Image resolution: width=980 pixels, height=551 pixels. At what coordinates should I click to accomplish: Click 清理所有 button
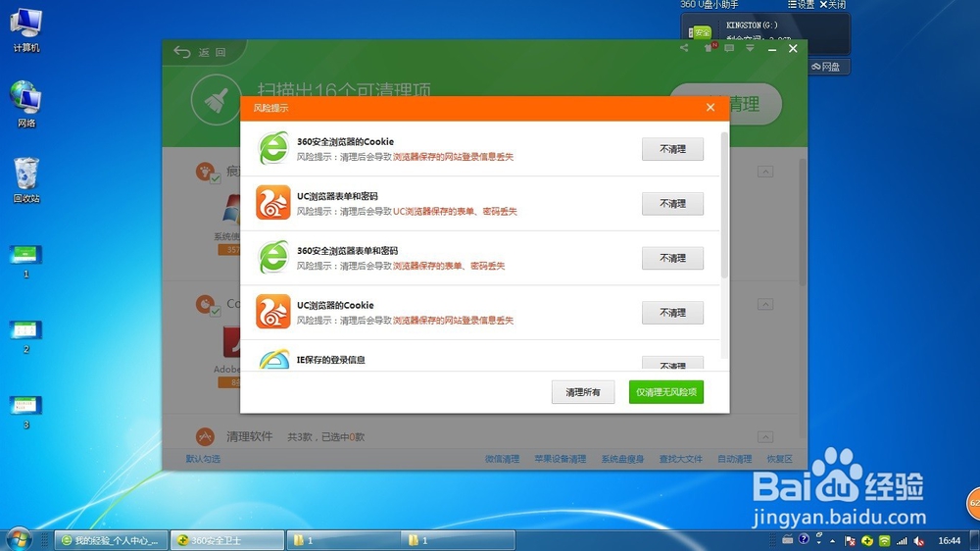pyautogui.click(x=582, y=392)
